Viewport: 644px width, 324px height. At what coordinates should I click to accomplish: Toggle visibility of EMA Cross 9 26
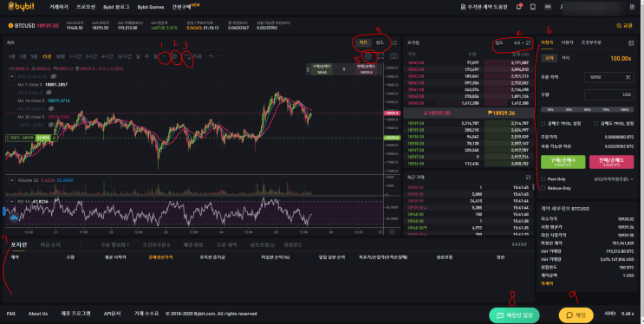click(x=54, y=76)
